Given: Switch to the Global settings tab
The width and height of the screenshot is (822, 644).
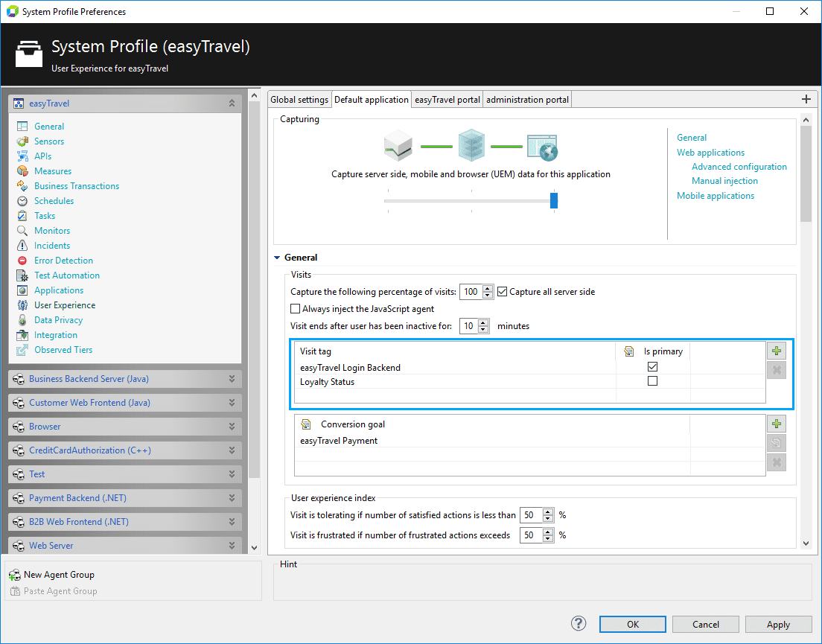Looking at the screenshot, I should pyautogui.click(x=299, y=100).
